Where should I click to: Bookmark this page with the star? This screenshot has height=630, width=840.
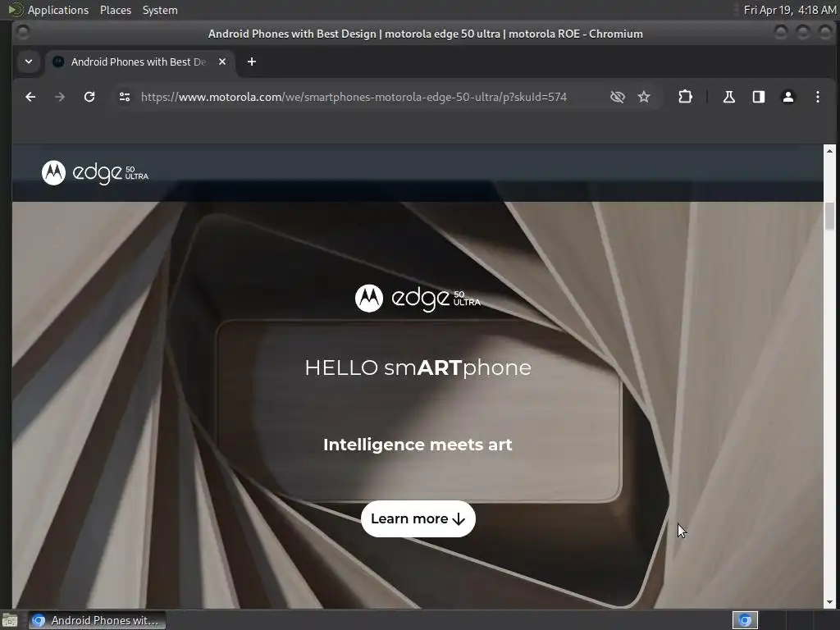644,97
